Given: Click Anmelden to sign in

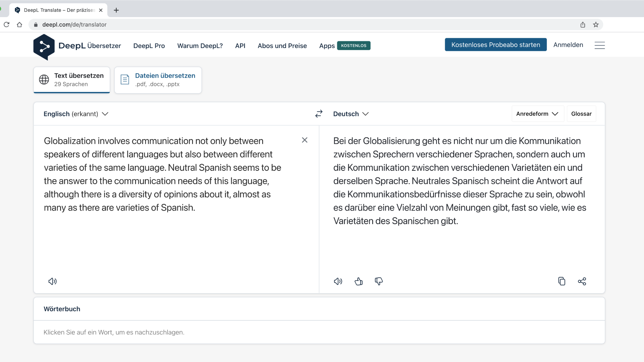Looking at the screenshot, I should [x=568, y=45].
